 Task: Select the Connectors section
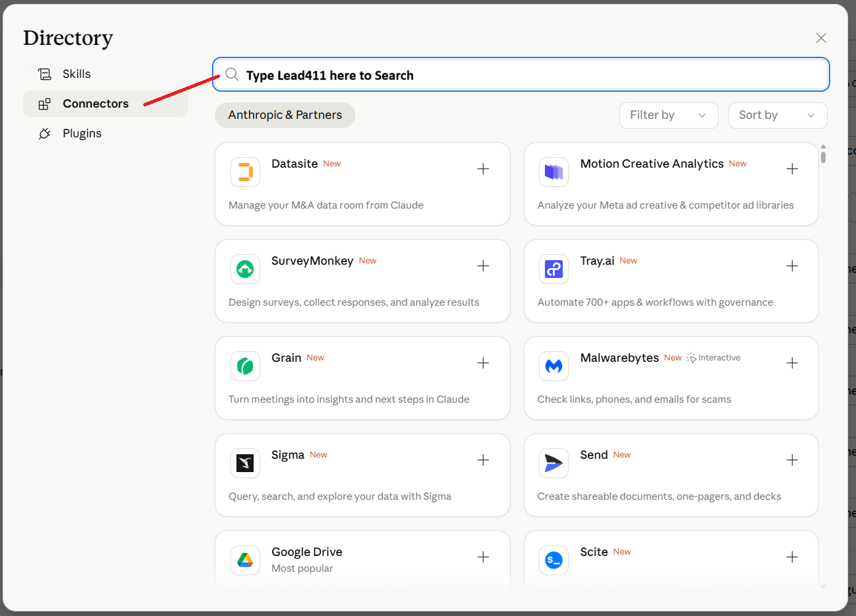106,104
